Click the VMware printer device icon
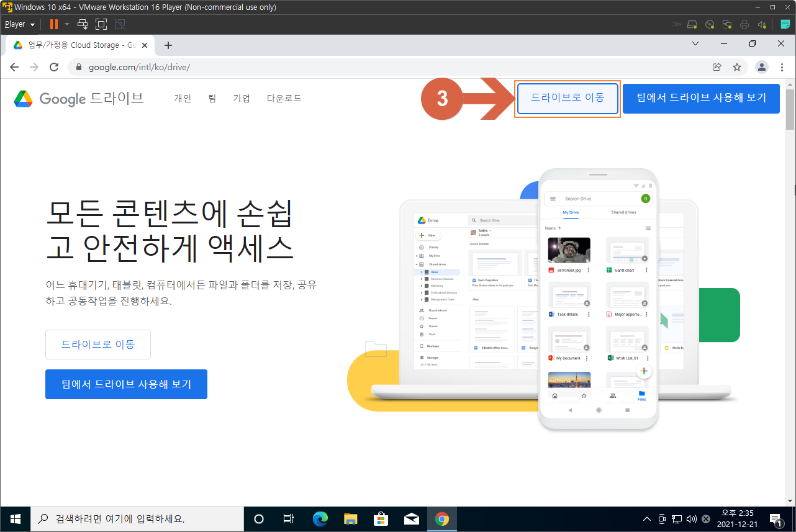The image size is (796, 532). pyautogui.click(x=744, y=24)
